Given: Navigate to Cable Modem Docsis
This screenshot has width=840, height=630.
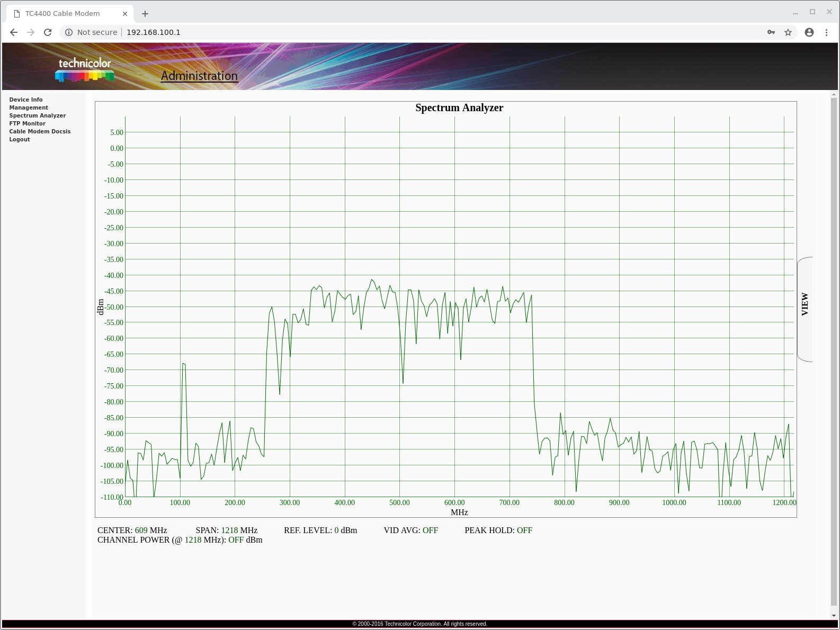Looking at the screenshot, I should [40, 131].
